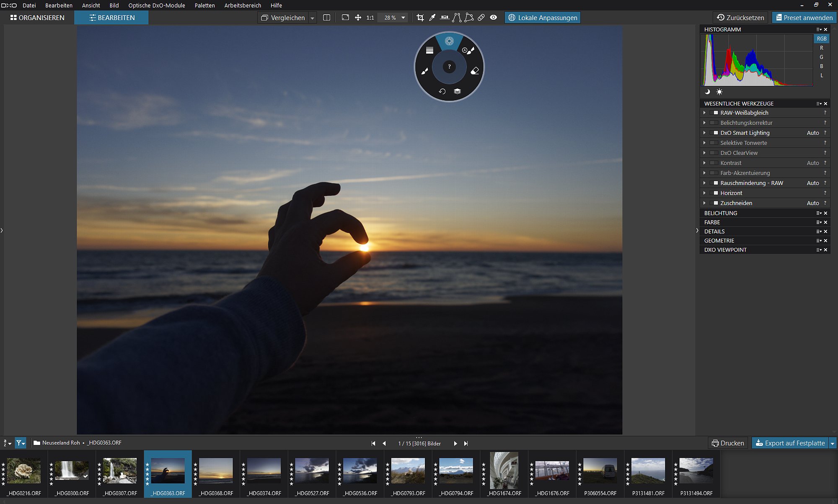Open the Vergleichen dropdown arrow
Viewport: 838px width, 504px height.
click(312, 18)
